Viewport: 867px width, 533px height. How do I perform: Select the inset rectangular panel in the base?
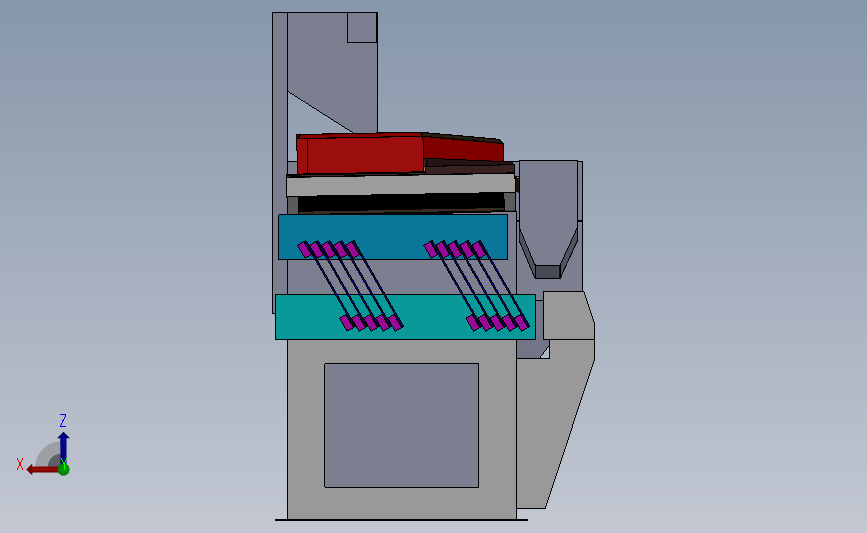[x=401, y=425]
